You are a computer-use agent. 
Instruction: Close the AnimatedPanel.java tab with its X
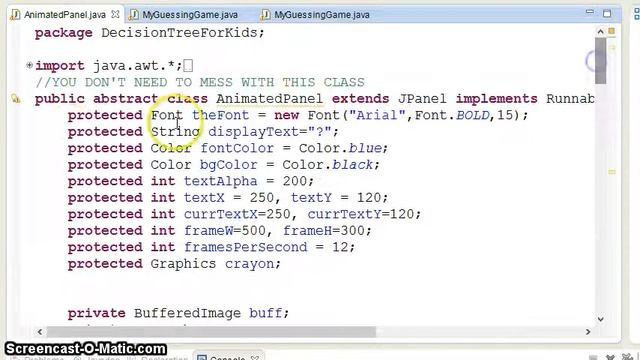coord(116,14)
